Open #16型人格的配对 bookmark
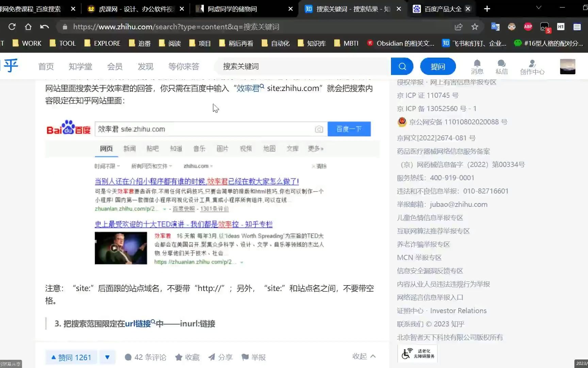The image size is (588, 368). click(x=549, y=43)
